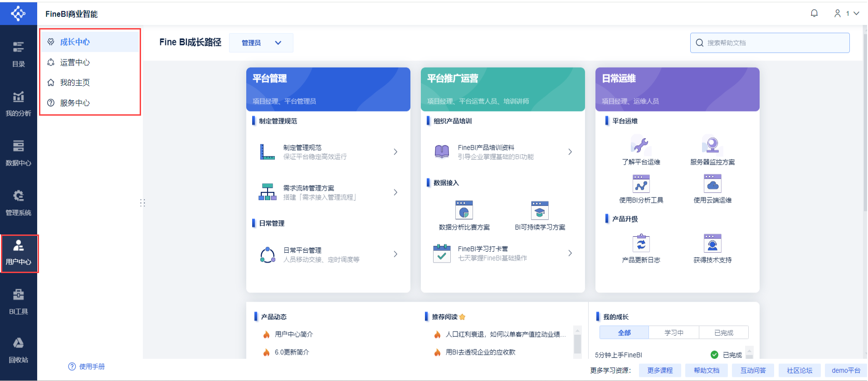Click the 需求流转管理方案 hierarchy icon
The height and width of the screenshot is (381, 868).
pos(268,192)
